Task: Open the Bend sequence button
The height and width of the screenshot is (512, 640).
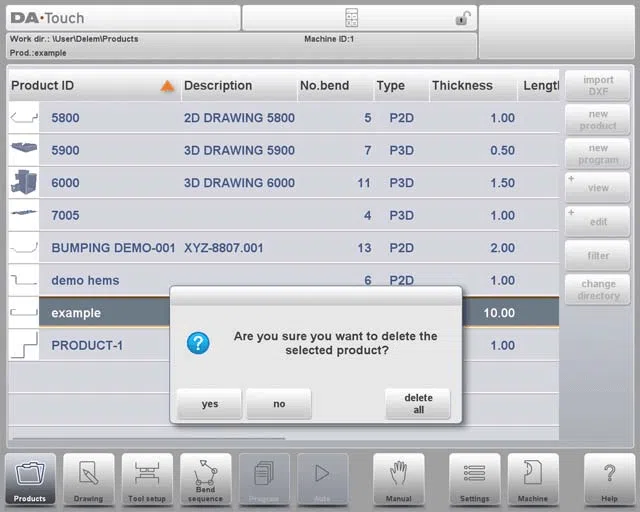Action: tap(205, 479)
